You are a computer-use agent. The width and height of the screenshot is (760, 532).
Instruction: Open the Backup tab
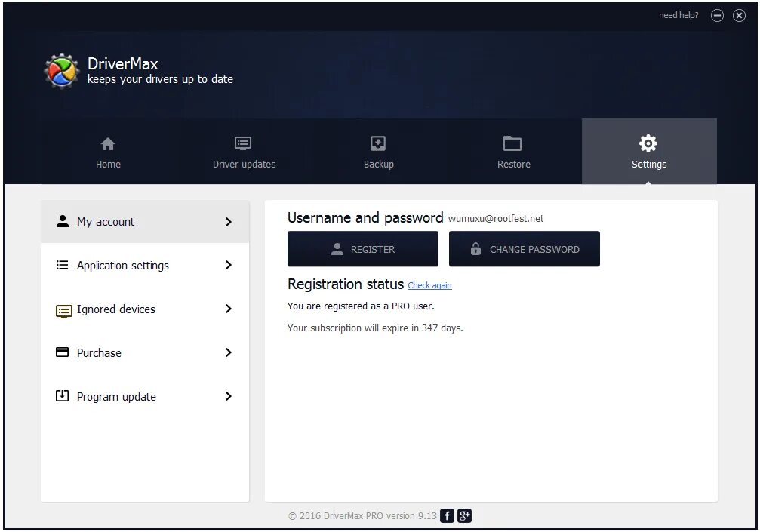tap(379, 152)
